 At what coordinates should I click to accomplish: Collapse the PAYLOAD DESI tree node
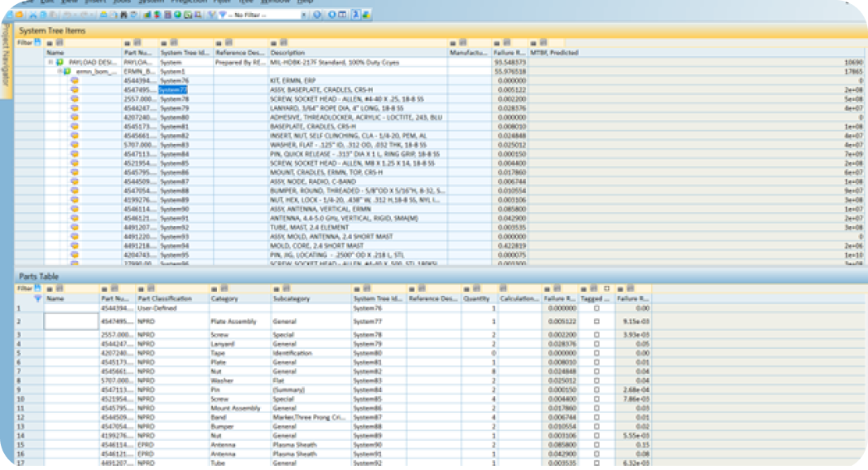tap(50, 62)
